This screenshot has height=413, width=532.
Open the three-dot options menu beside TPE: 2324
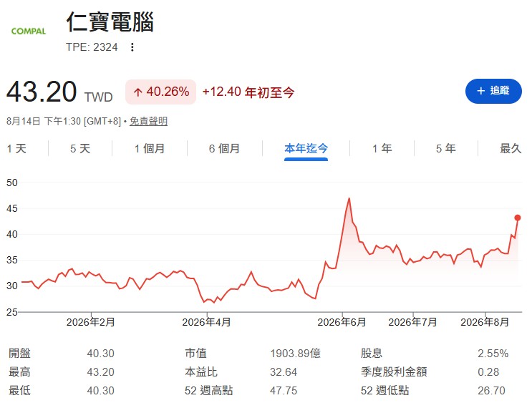click(x=132, y=47)
